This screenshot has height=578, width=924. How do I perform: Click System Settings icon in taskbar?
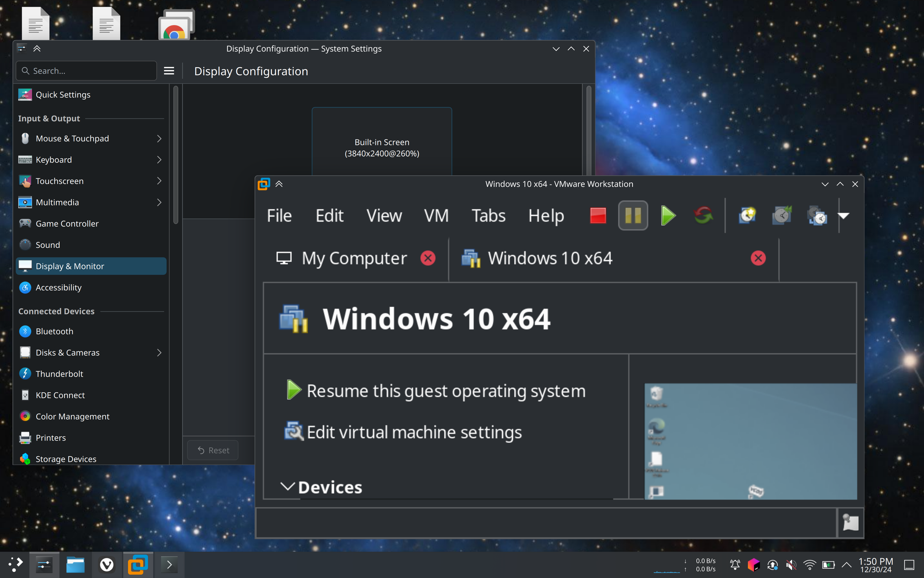tap(44, 565)
